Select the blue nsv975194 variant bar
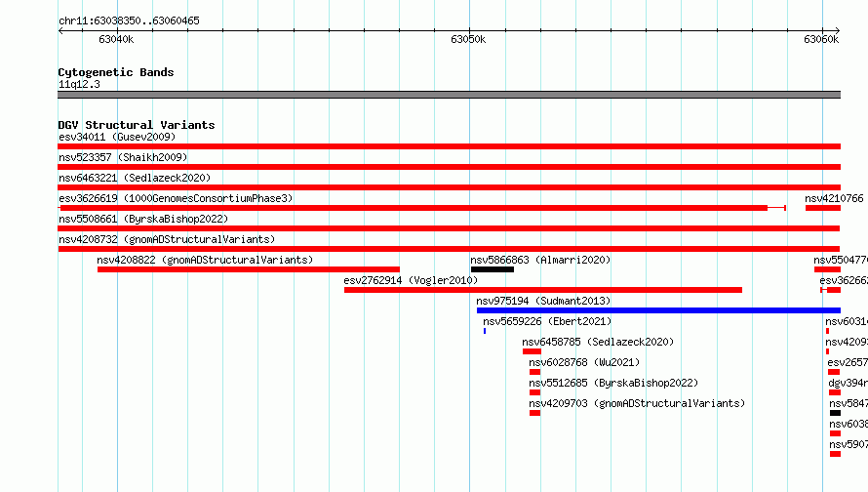Screen dimensions: 868x492 (x=658, y=310)
